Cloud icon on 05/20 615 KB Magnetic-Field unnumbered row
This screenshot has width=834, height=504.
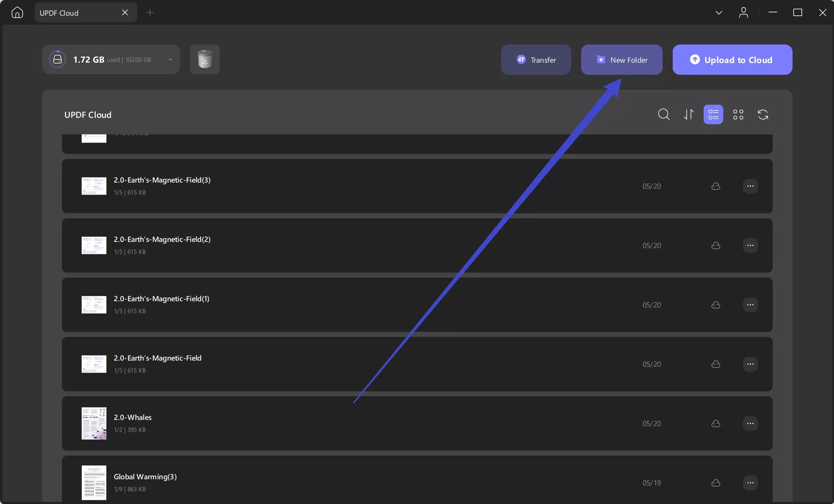716,364
